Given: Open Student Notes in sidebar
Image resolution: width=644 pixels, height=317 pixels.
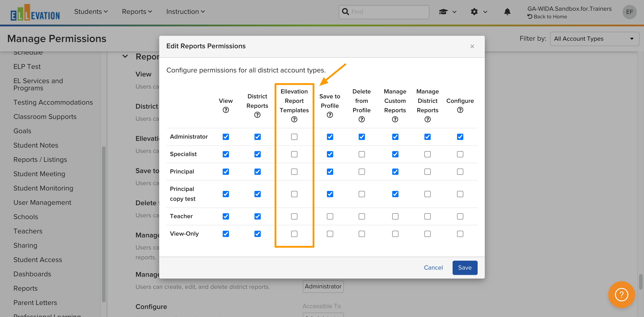Looking at the screenshot, I should pyautogui.click(x=36, y=145).
